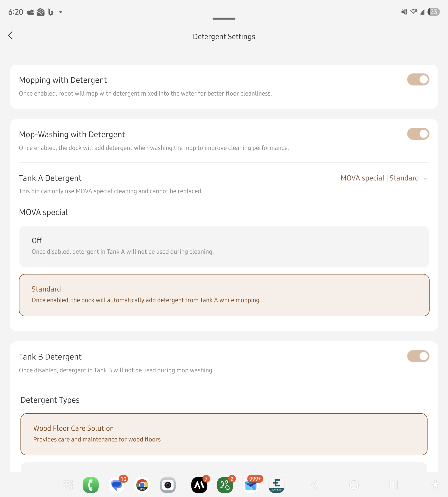Open the app drawer grid icon
Image resolution: width=448 pixels, height=497 pixels.
68,485
